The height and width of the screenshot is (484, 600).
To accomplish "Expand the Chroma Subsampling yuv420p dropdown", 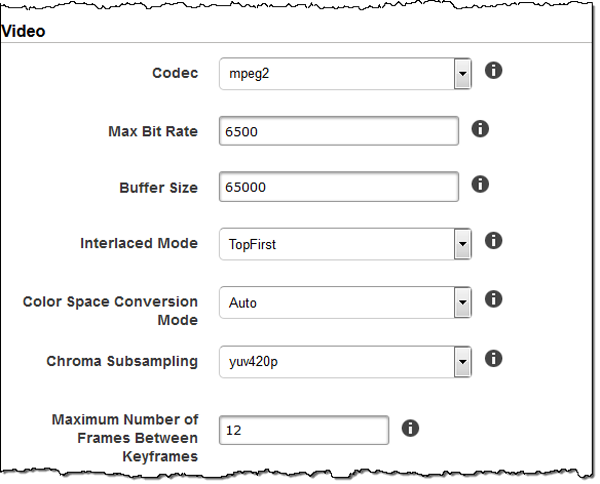I will point(345,362).
